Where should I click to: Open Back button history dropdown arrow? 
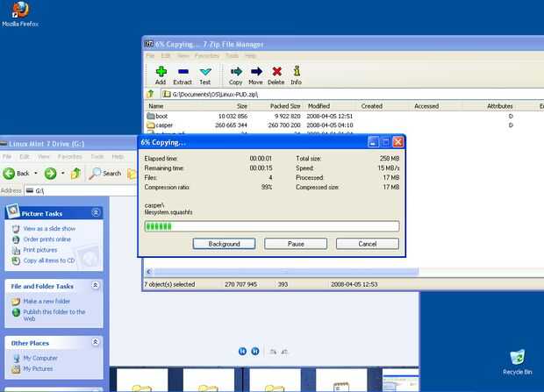(x=35, y=173)
